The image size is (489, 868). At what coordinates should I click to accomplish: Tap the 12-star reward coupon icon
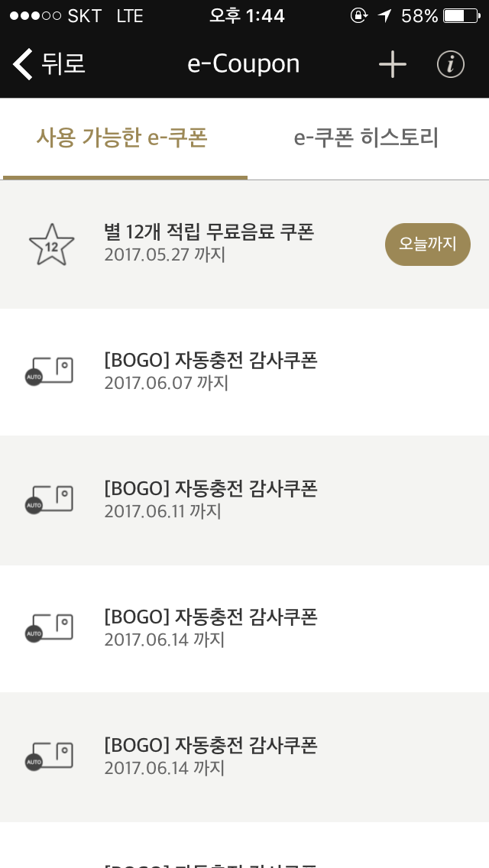pyautogui.click(x=51, y=245)
